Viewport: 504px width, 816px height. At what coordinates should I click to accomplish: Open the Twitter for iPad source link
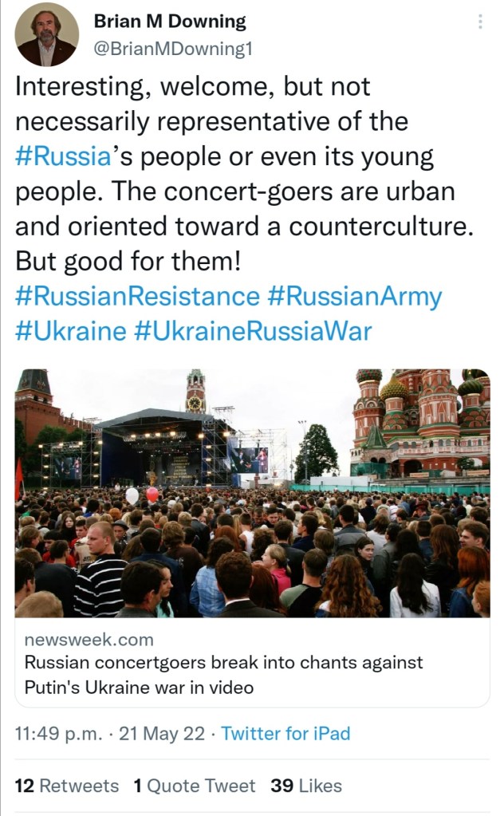tap(285, 734)
